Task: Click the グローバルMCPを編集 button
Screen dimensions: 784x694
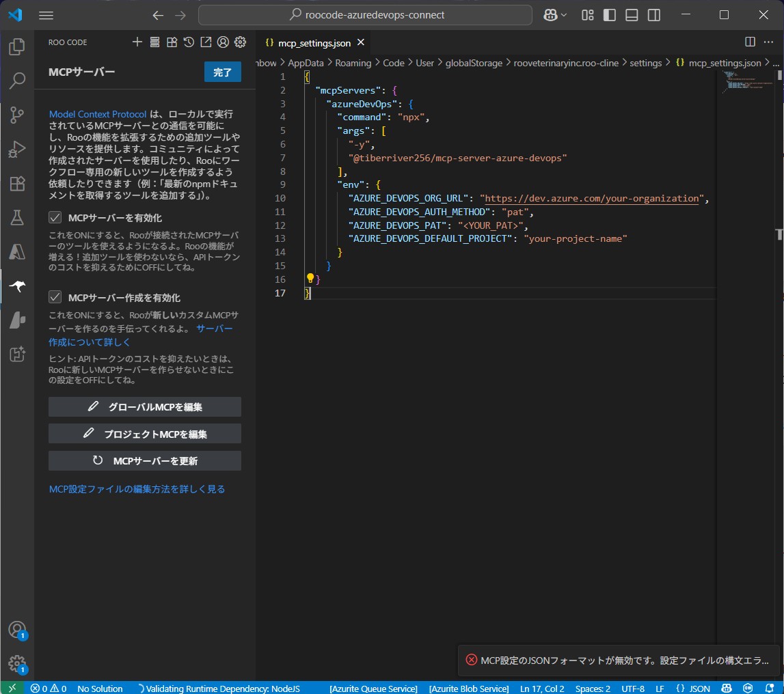Action: coord(145,406)
